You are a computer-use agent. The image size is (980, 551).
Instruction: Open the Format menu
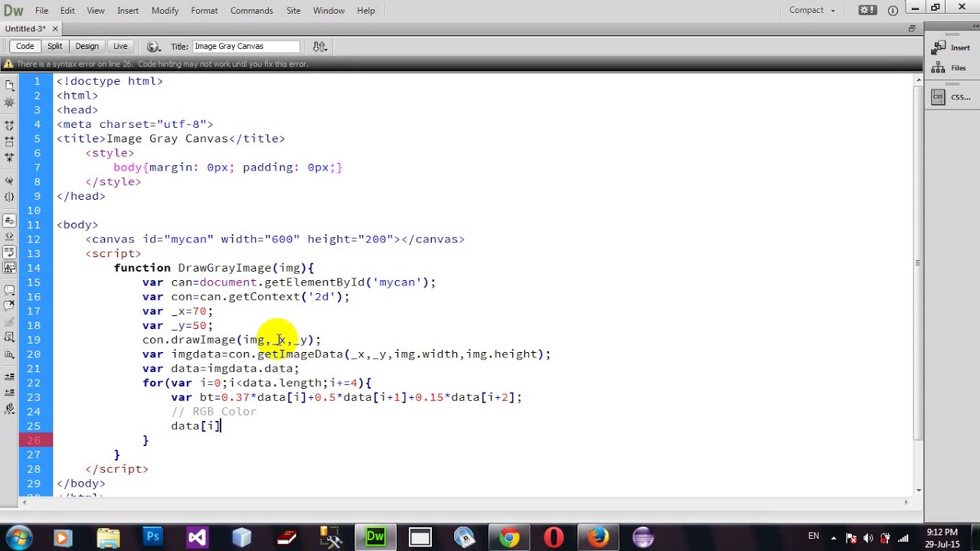pos(204,11)
